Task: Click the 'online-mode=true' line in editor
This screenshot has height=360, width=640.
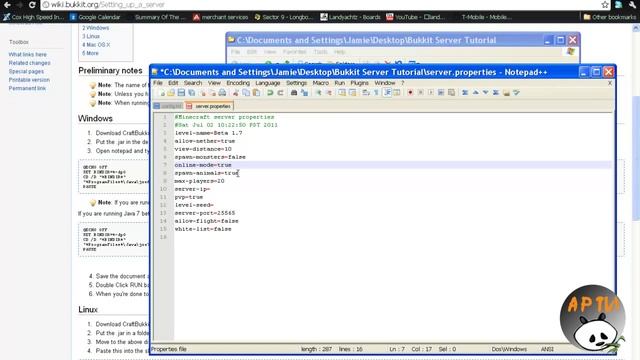Action: [203, 165]
